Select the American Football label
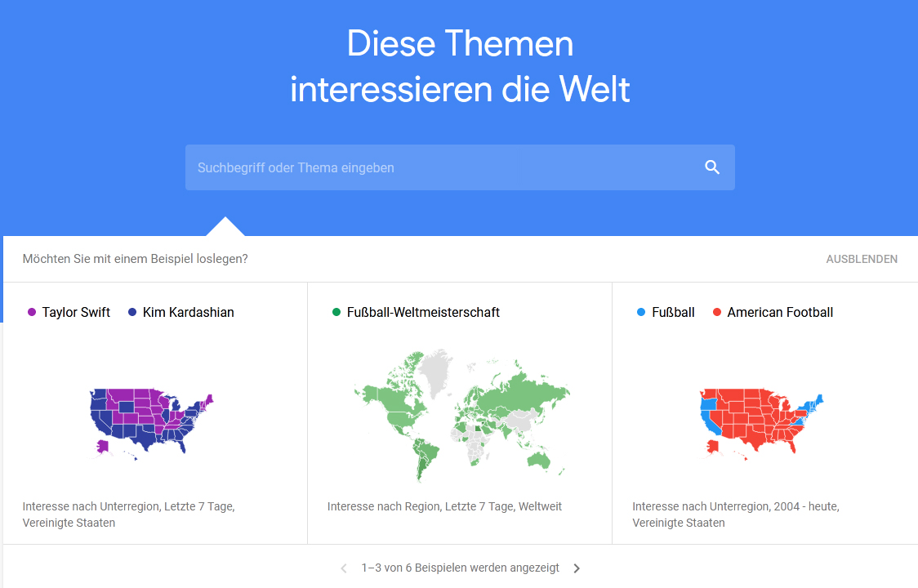 coord(780,312)
